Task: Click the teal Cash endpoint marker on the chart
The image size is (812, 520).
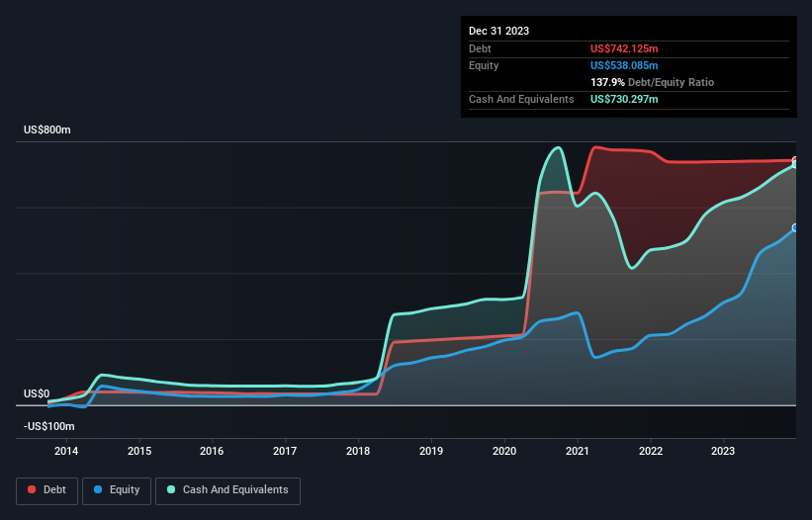Action: tap(795, 164)
